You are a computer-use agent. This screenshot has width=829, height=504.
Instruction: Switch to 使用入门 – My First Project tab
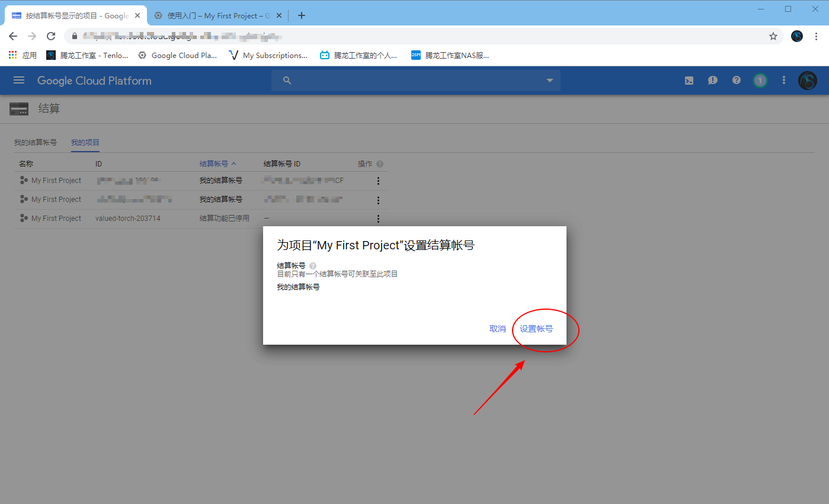pyautogui.click(x=218, y=16)
